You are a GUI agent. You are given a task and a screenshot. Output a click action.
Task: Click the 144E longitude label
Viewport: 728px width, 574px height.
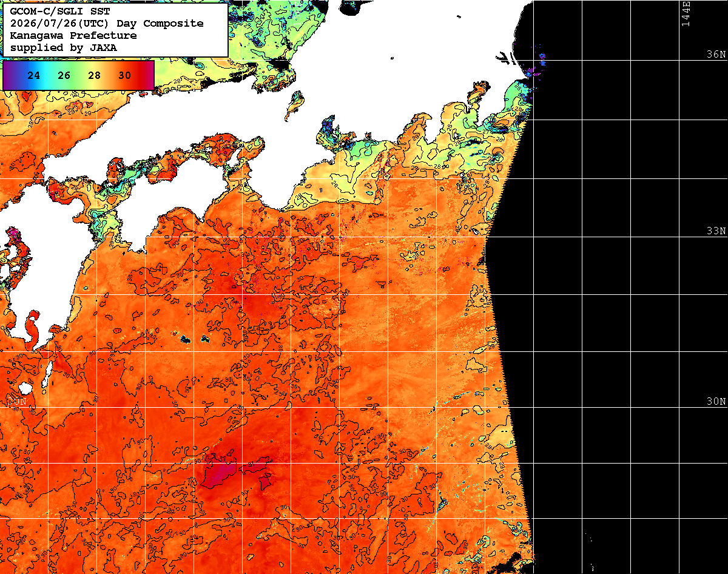(686, 13)
